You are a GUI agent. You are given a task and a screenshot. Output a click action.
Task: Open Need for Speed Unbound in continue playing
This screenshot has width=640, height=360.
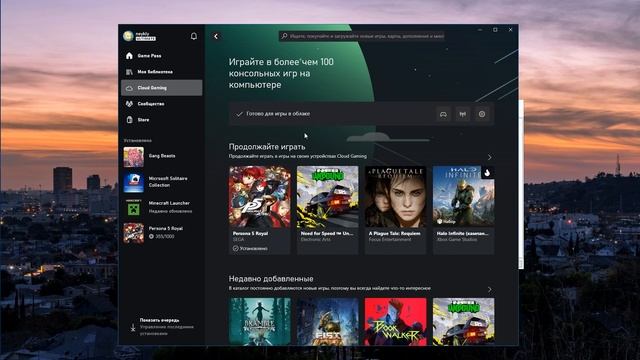pos(328,210)
